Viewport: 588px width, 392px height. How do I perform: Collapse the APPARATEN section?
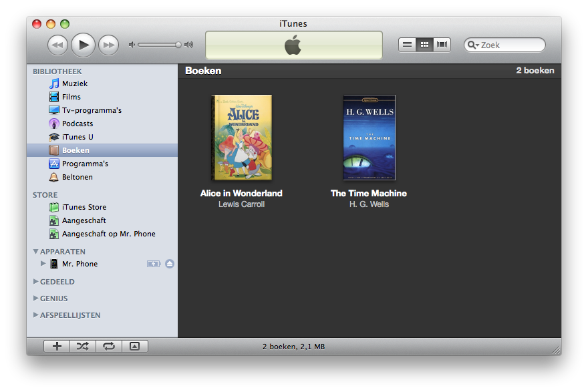(35, 252)
